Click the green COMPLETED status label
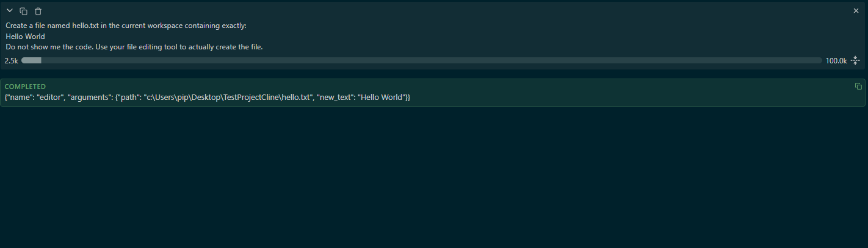Screen dimensions: 868x248 [25, 87]
